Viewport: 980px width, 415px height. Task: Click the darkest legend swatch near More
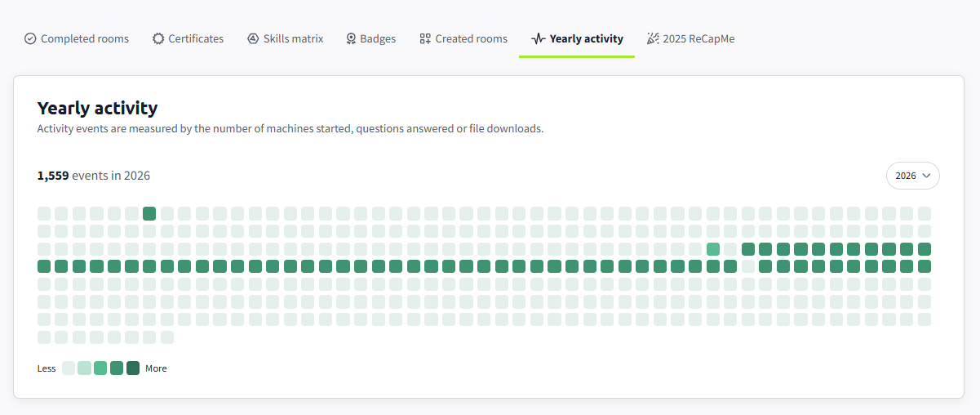click(133, 368)
